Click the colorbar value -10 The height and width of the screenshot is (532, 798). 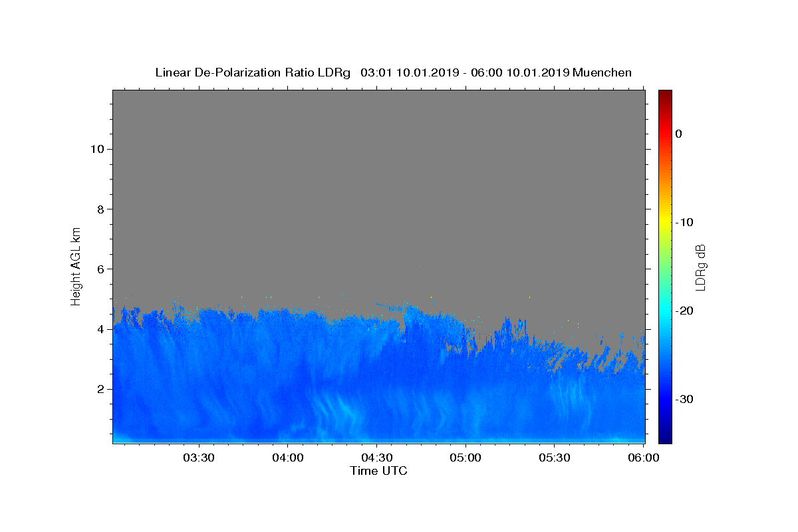click(684, 222)
